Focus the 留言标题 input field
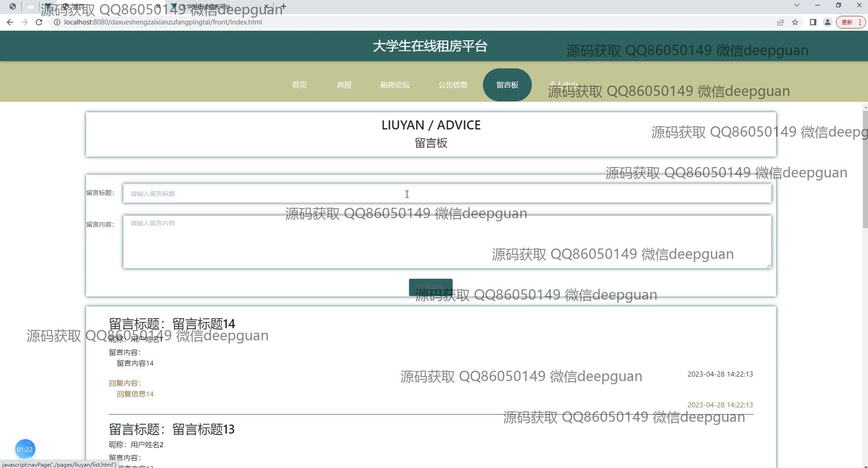868x468 pixels. coord(447,194)
